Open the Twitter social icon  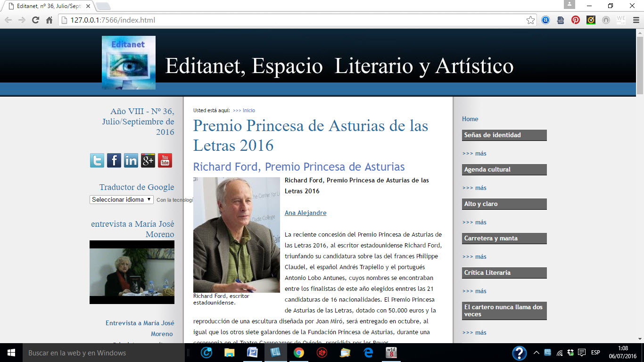97,160
